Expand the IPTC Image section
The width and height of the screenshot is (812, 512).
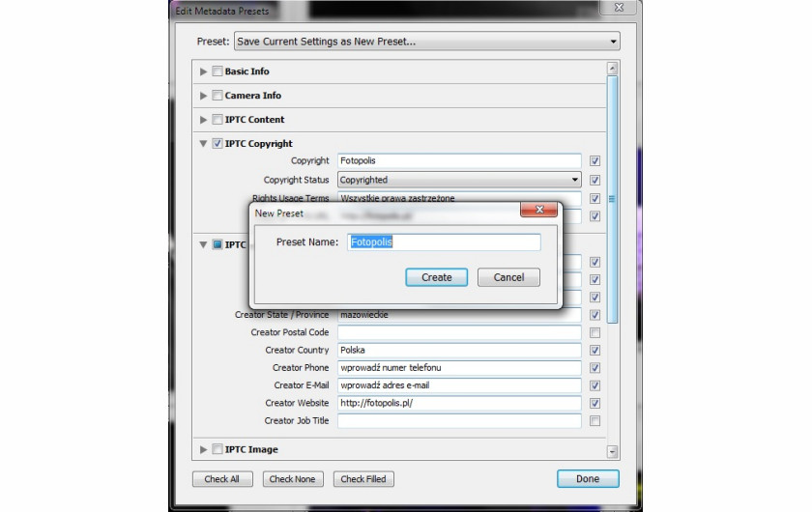tap(204, 449)
